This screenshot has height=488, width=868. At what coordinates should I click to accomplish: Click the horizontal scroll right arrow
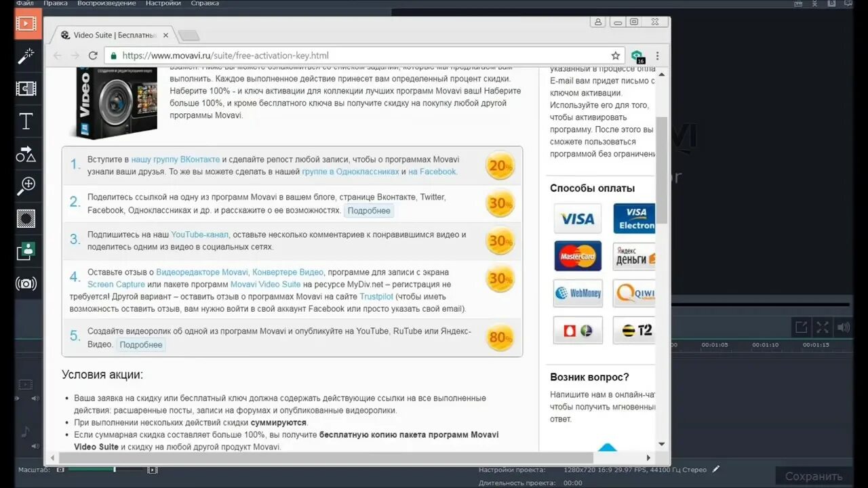click(648, 458)
